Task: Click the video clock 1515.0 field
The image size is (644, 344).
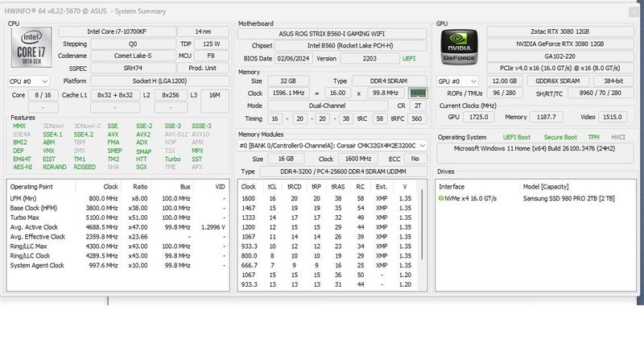Action: 613,117
